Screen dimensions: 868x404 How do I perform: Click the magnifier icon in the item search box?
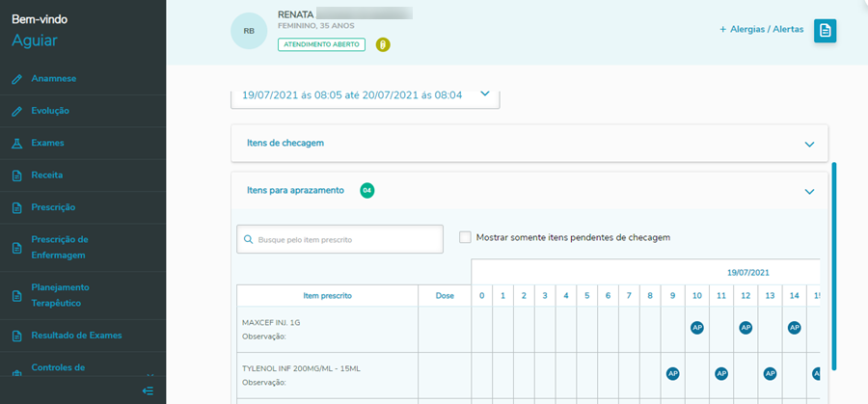249,240
